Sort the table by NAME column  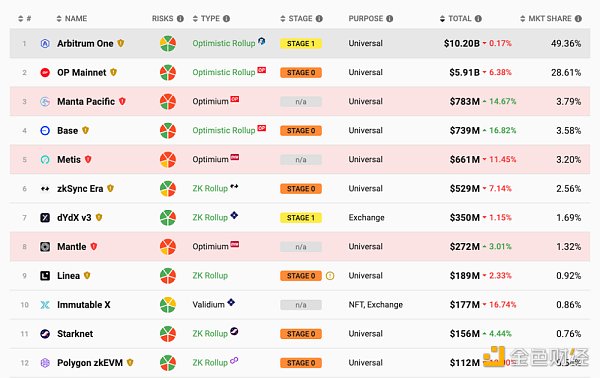pos(72,19)
